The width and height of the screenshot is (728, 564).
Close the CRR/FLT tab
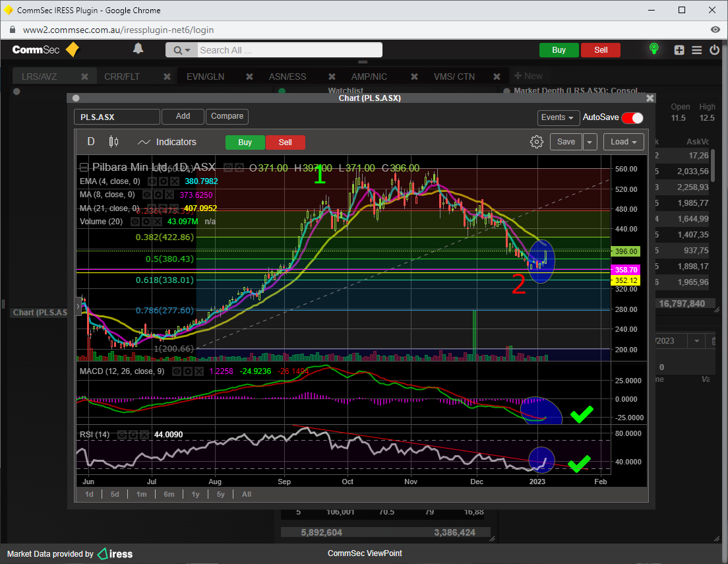[x=167, y=77]
